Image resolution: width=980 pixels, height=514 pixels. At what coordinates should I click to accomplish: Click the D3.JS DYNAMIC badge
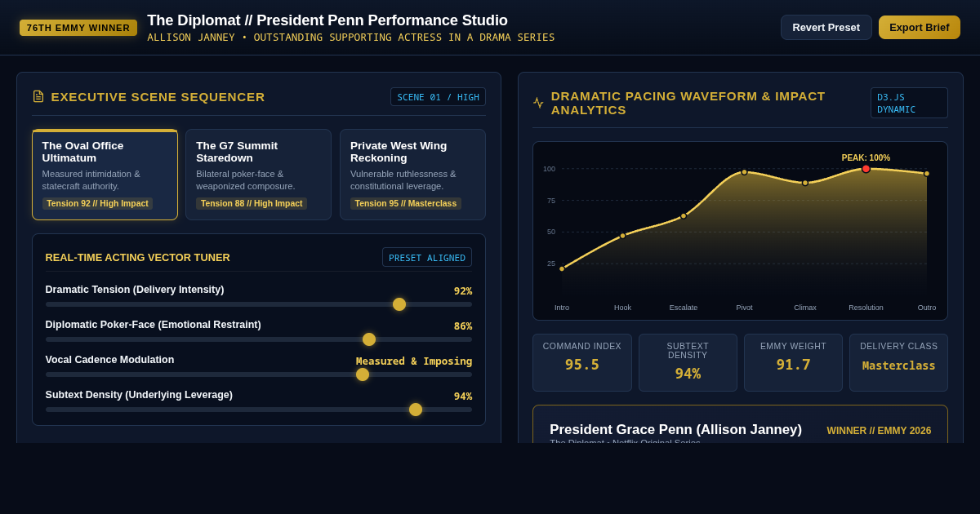click(x=909, y=103)
